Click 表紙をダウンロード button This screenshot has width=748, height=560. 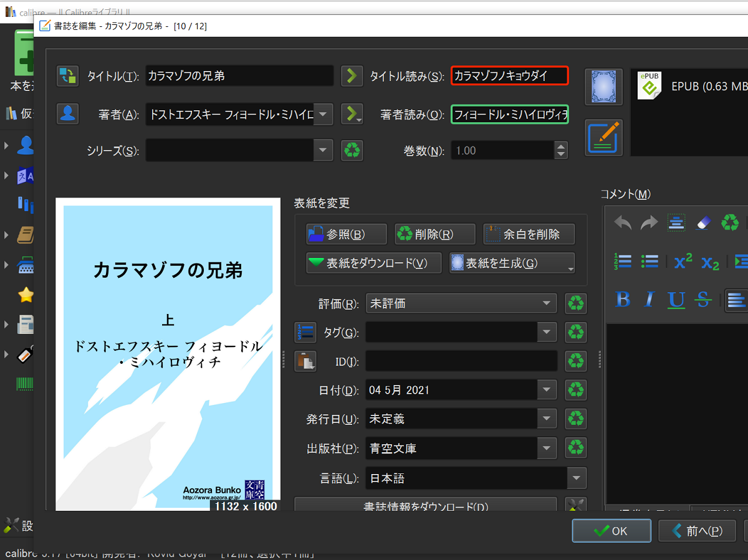pyautogui.click(x=374, y=263)
